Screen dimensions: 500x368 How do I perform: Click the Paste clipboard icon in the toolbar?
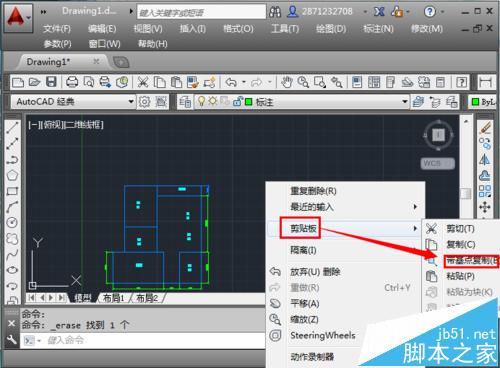pyautogui.click(x=176, y=82)
